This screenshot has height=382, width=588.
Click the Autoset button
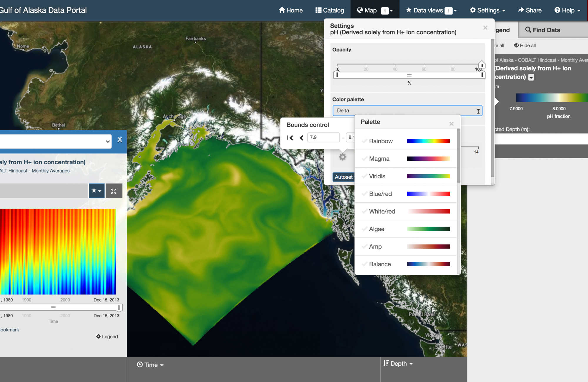click(x=343, y=177)
